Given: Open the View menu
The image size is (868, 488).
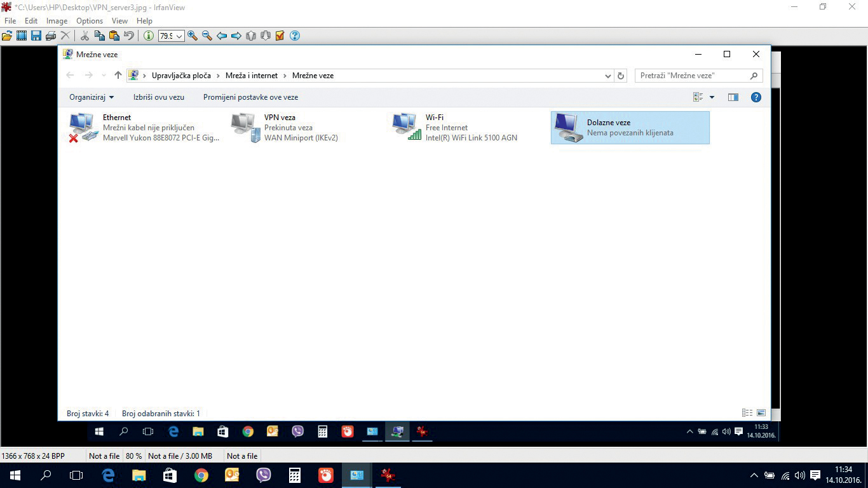Looking at the screenshot, I should [119, 21].
